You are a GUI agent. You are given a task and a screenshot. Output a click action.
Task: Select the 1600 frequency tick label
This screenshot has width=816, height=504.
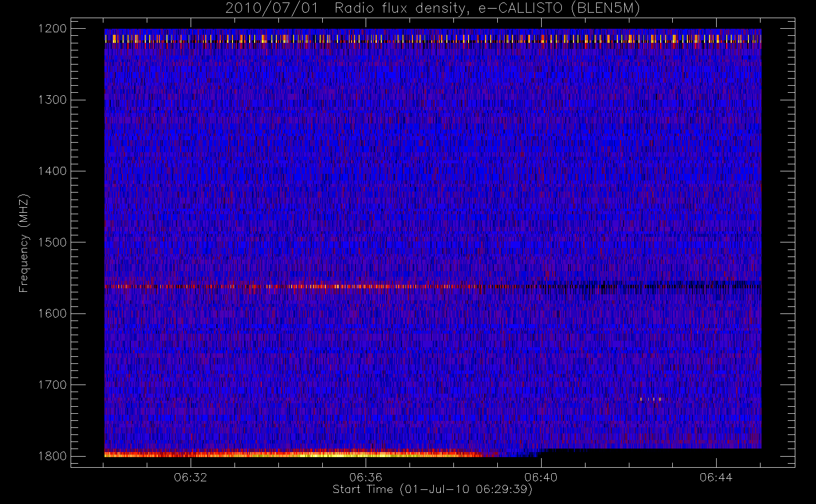[52, 313]
